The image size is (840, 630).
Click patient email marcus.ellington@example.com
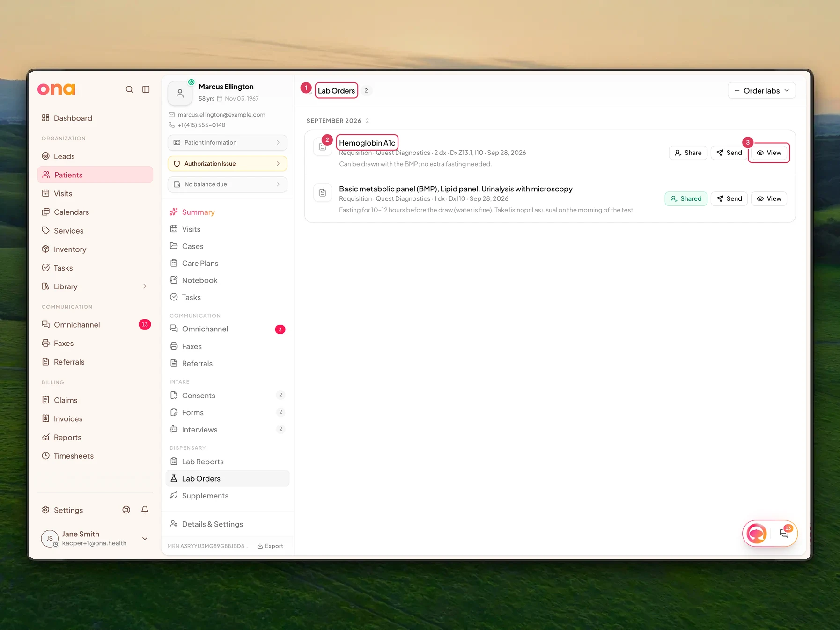click(221, 115)
